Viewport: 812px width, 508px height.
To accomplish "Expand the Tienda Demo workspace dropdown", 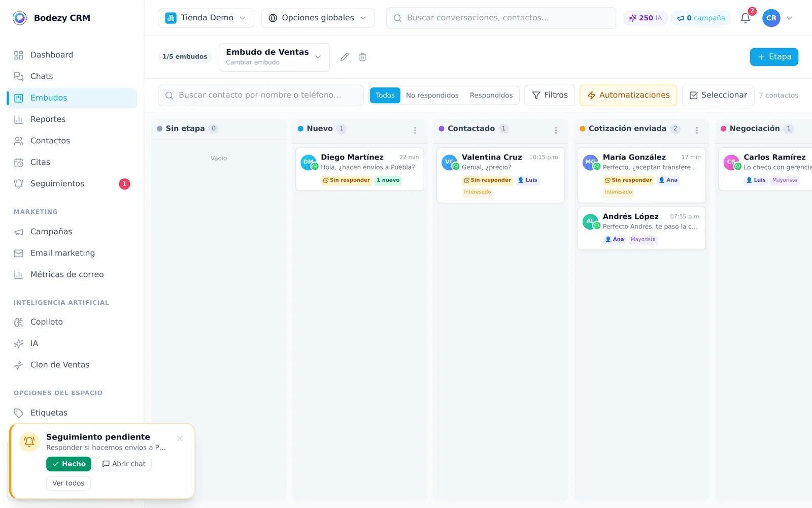I will (206, 18).
